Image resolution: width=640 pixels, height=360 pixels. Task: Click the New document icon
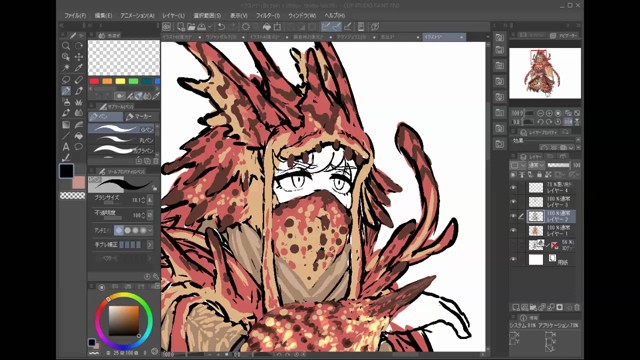(181, 27)
